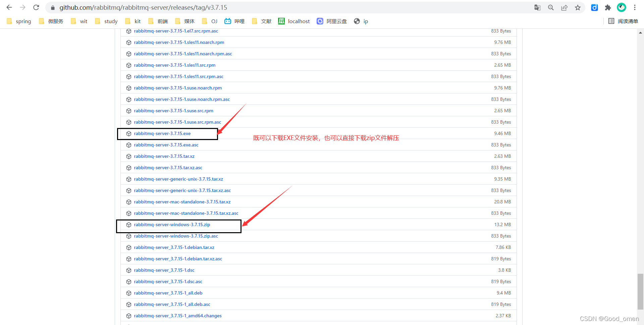Click package icon beside rabbitmq-server-3.7.15-1.suse.noarch.rpm
The height and width of the screenshot is (325, 644).
tap(129, 88)
